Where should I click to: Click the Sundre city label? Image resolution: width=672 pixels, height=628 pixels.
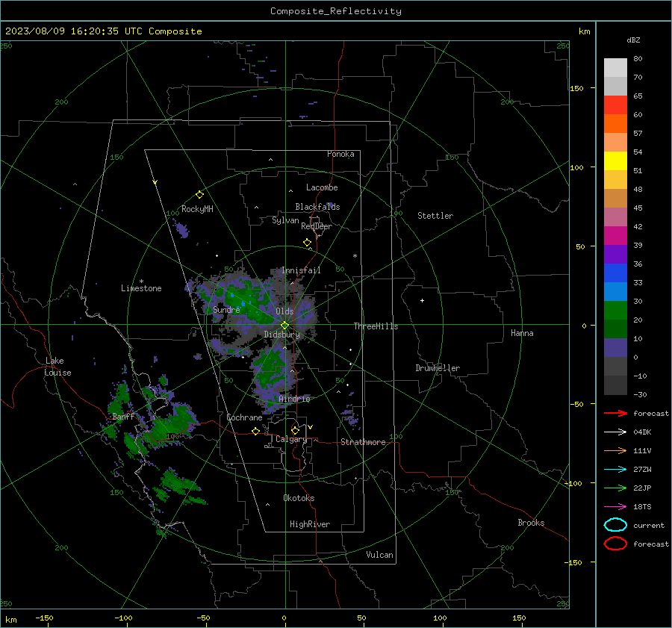coord(226,309)
